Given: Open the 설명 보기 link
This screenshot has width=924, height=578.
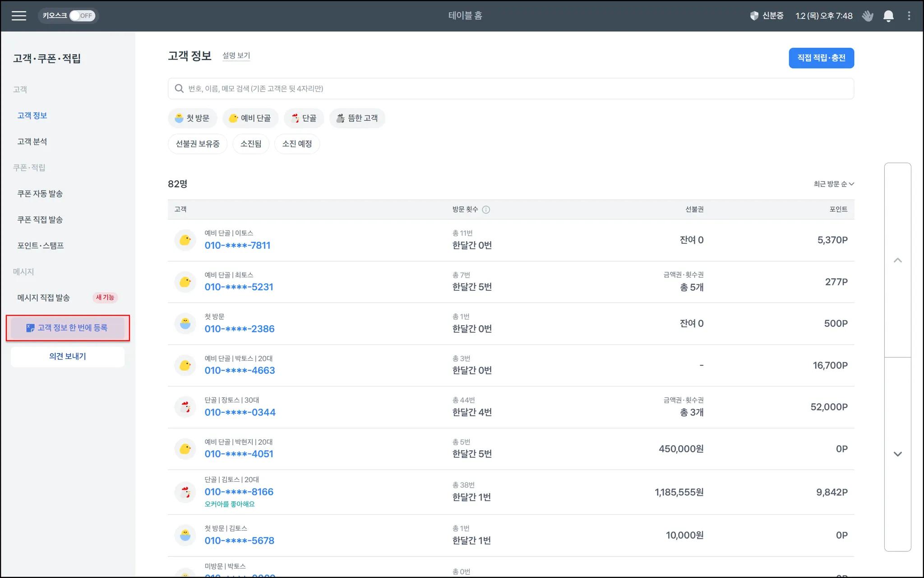Looking at the screenshot, I should click(236, 56).
